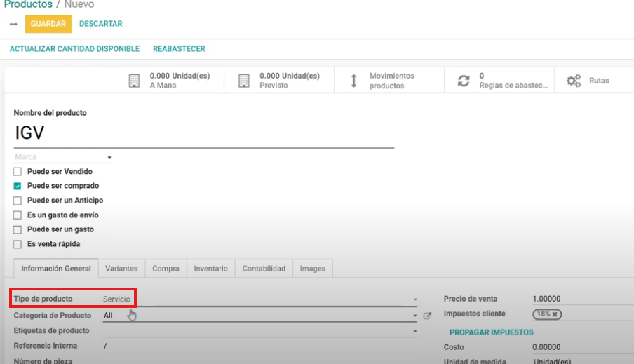Image resolution: width=634 pixels, height=364 pixels.
Task: Remove the 18% tax tag
Action: (x=555, y=314)
